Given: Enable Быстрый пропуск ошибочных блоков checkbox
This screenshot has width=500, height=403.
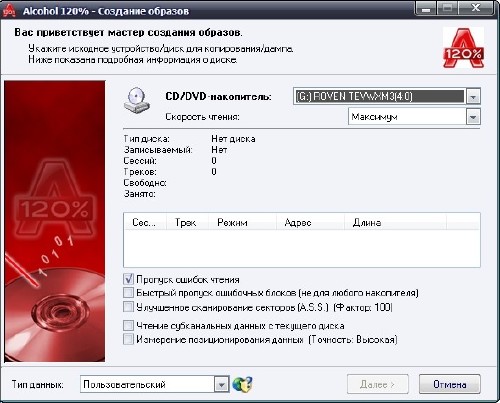Looking at the screenshot, I should pyautogui.click(x=128, y=293).
